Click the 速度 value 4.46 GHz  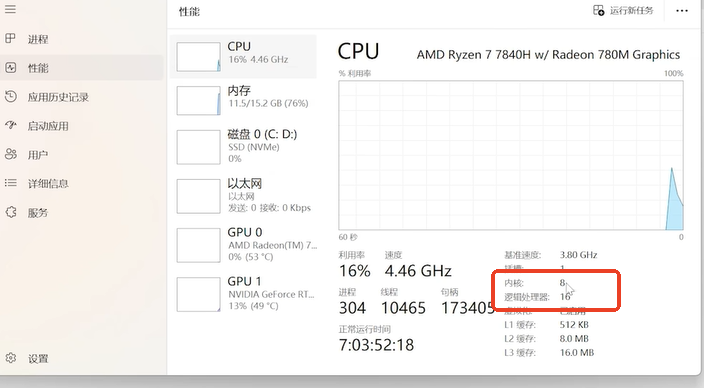(418, 271)
